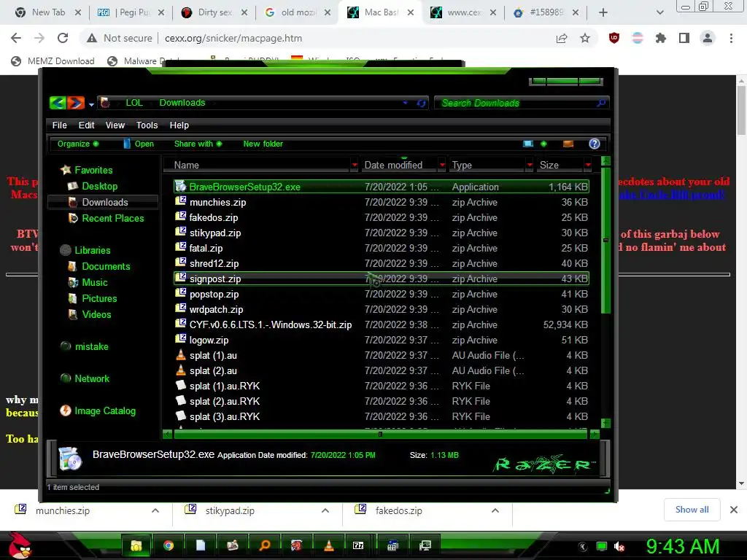Switch to the Pegi browser tab
Screen dimensions: 747x560
pyautogui.click(x=131, y=12)
